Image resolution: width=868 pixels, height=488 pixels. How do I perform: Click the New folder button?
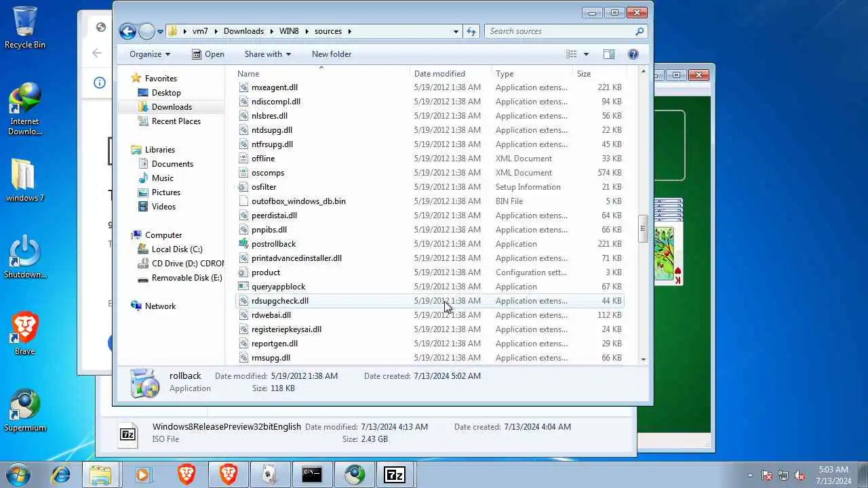pyautogui.click(x=332, y=54)
